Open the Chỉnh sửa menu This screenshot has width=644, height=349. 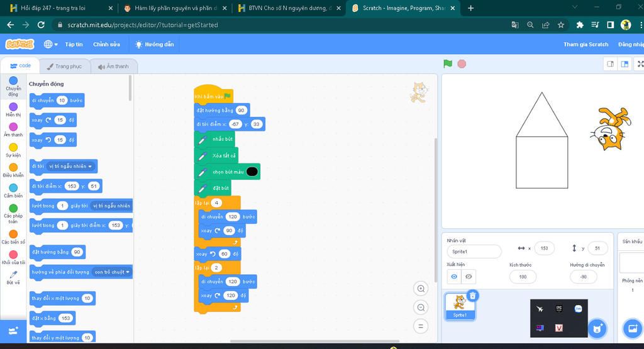click(x=106, y=45)
